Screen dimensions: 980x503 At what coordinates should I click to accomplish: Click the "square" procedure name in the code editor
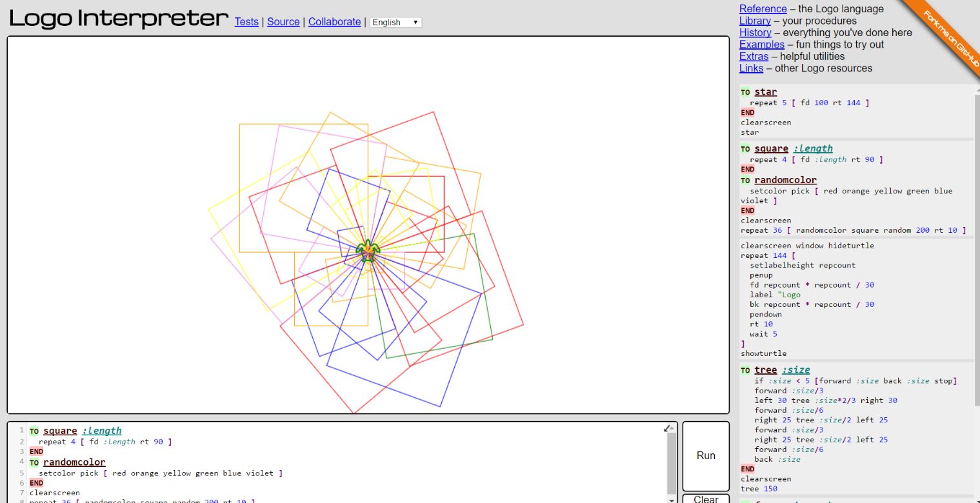pyautogui.click(x=60, y=430)
